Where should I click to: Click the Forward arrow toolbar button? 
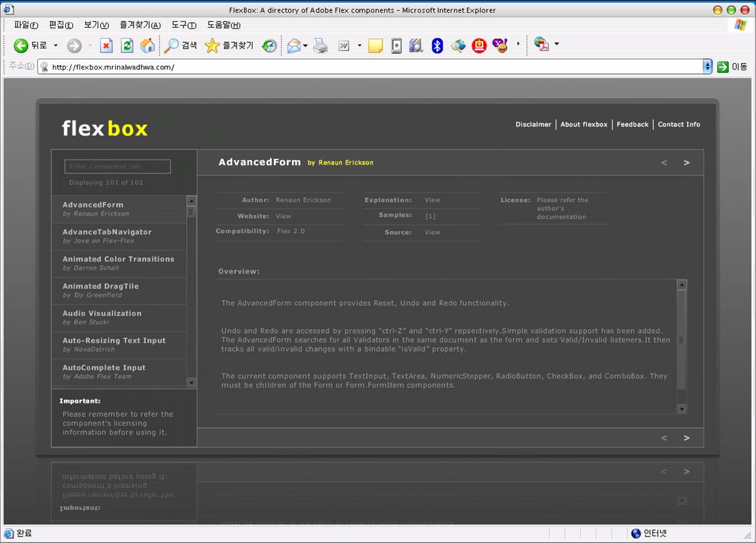point(74,46)
